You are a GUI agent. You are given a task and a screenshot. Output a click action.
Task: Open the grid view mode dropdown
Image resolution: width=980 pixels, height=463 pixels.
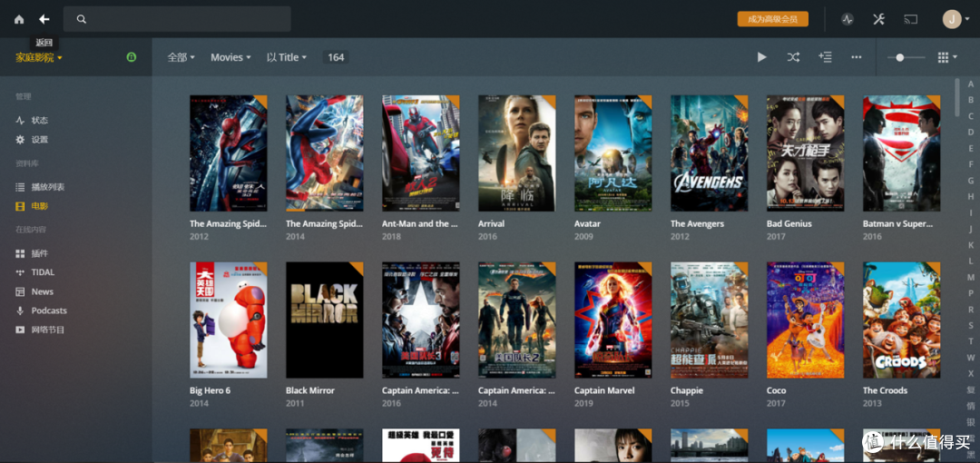click(x=947, y=57)
